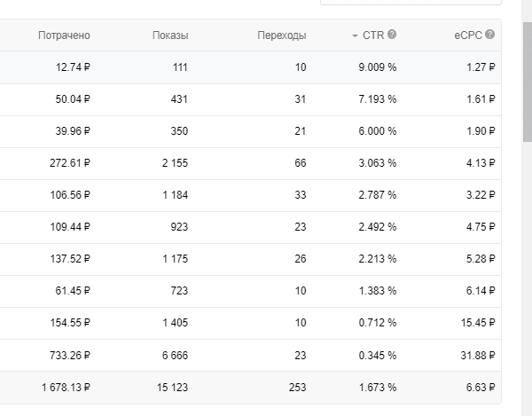Click the CTR column header label
Viewport: 532px width, 416px height.
(x=372, y=35)
